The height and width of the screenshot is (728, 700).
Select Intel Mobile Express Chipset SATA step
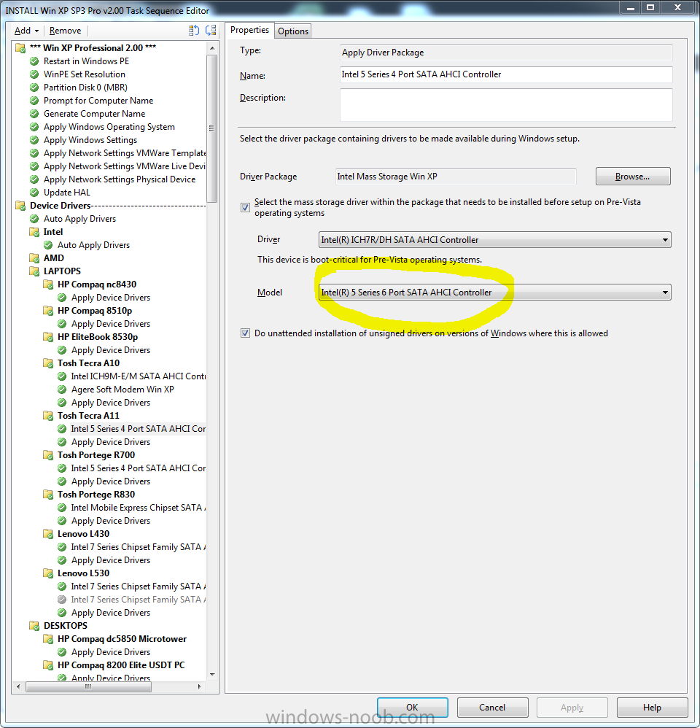coord(138,508)
